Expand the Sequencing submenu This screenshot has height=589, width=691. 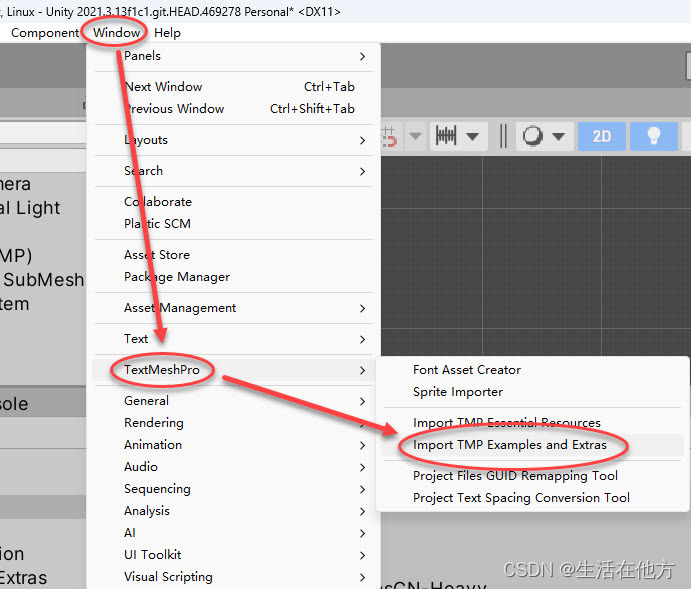coord(234,489)
